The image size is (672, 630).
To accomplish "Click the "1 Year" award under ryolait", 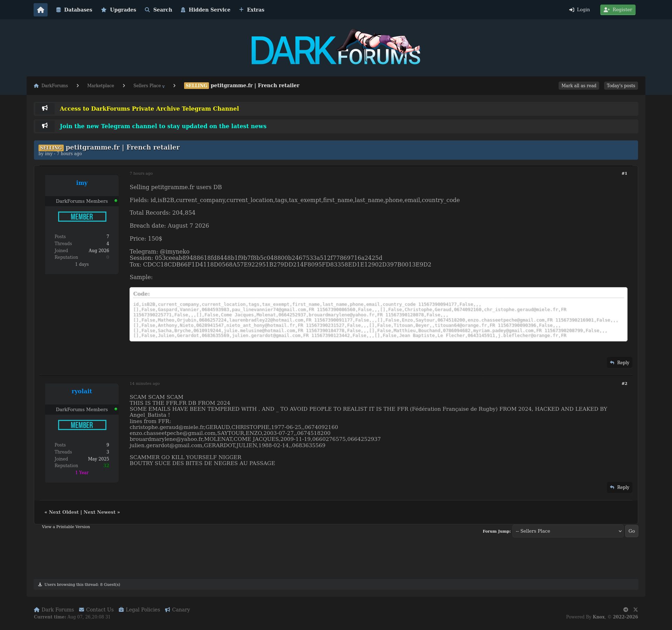I will [82, 473].
